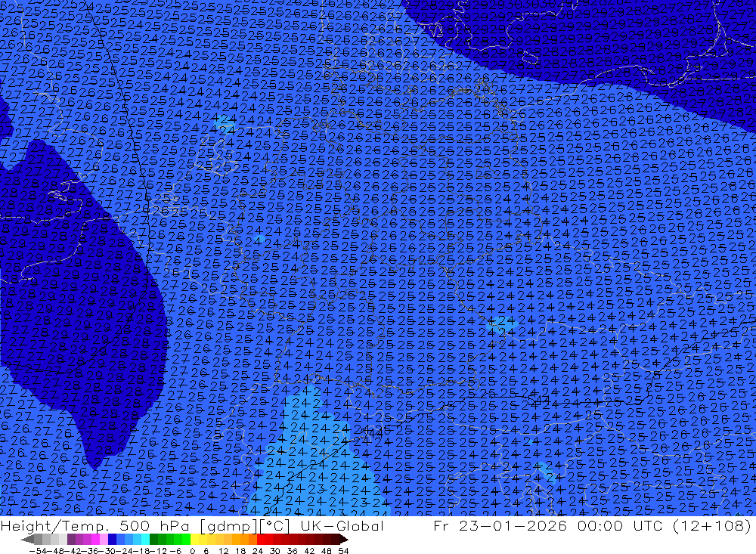Click the light pink legend swatch
The width and height of the screenshot is (756, 554).
104,539
